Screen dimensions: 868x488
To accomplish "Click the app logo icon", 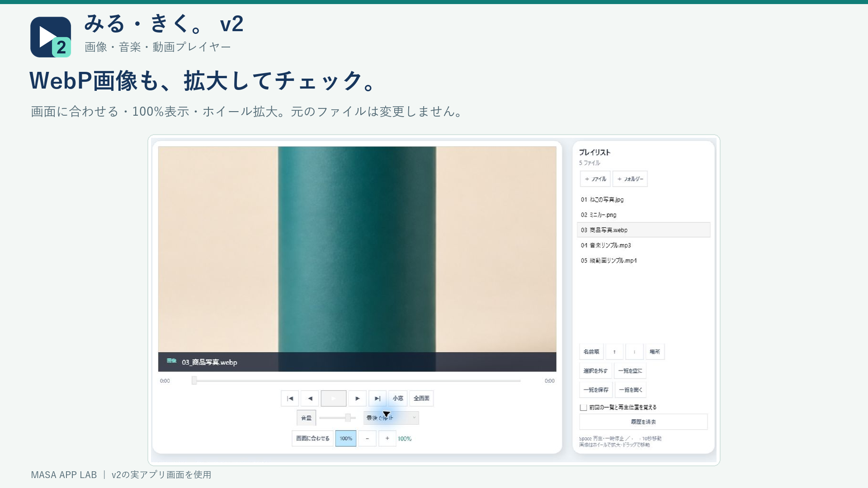I will pos(51,37).
